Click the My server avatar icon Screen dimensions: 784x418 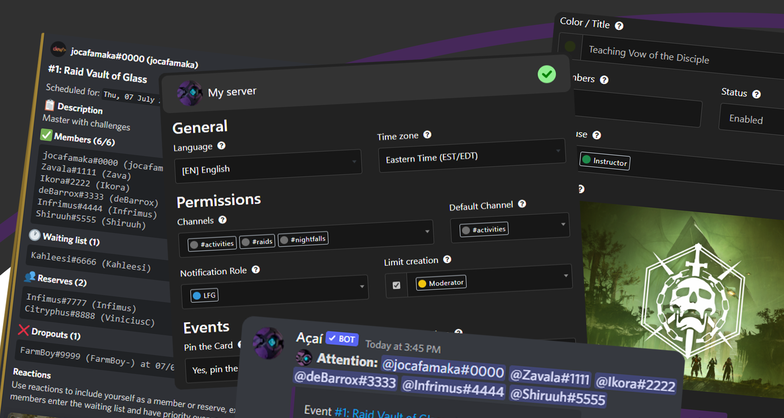pyautogui.click(x=190, y=93)
